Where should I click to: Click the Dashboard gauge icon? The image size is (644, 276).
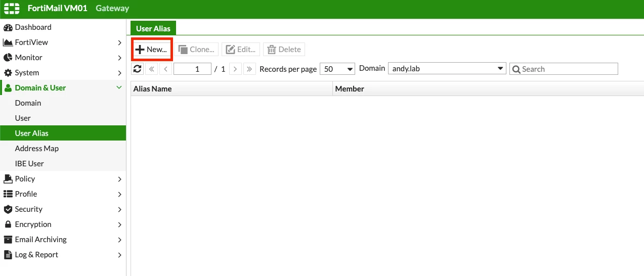(8, 27)
